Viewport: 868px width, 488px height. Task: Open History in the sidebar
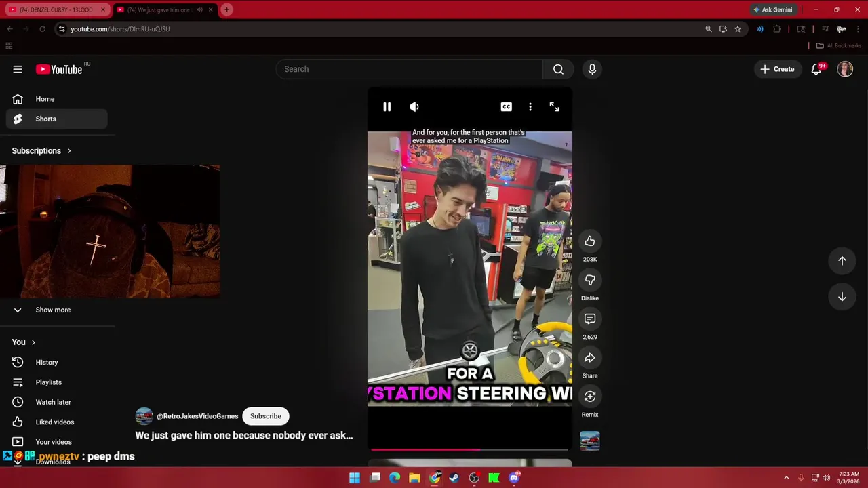(x=57, y=363)
